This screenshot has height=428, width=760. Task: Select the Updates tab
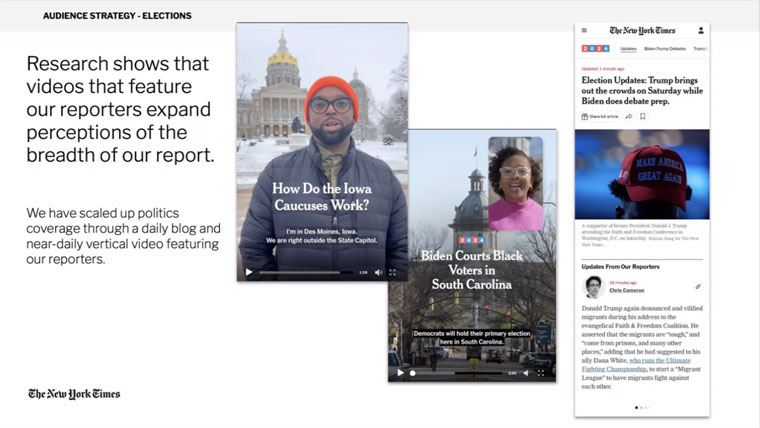pyautogui.click(x=628, y=48)
